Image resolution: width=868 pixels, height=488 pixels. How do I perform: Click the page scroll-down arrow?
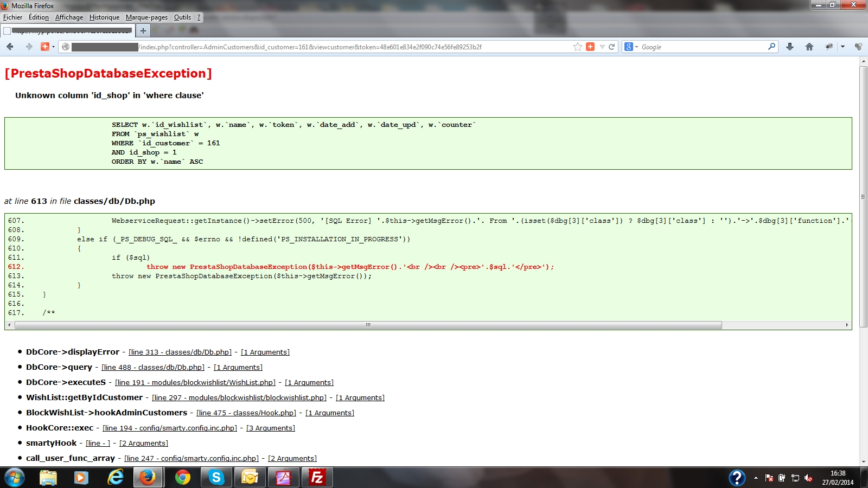click(863, 462)
